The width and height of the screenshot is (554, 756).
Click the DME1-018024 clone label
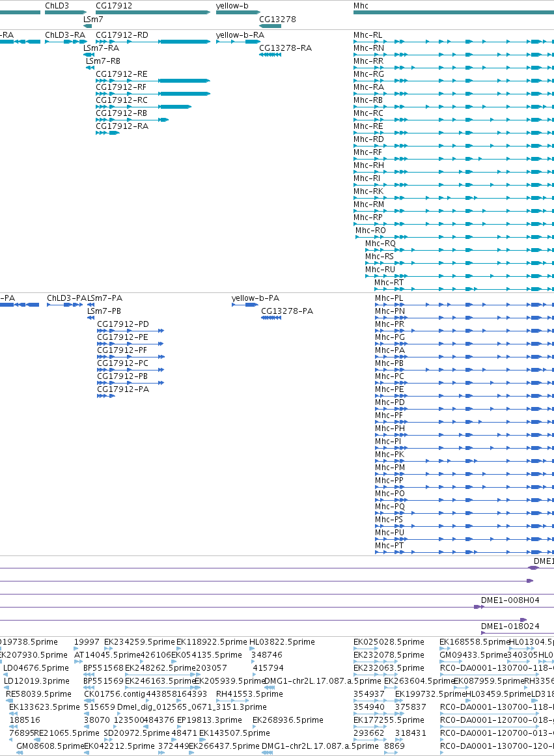tap(510, 627)
